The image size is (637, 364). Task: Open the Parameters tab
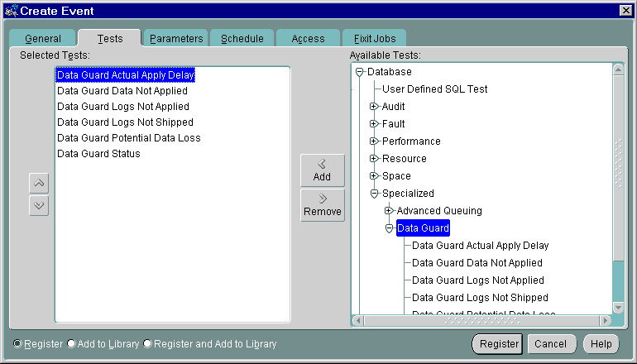pyautogui.click(x=176, y=39)
